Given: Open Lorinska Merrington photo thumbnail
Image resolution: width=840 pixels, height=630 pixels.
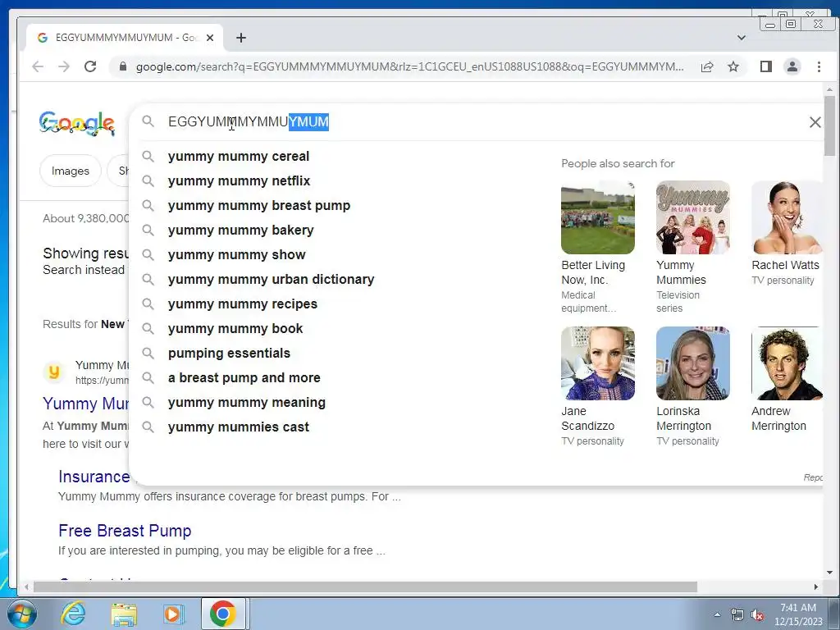Looking at the screenshot, I should pyautogui.click(x=693, y=363).
